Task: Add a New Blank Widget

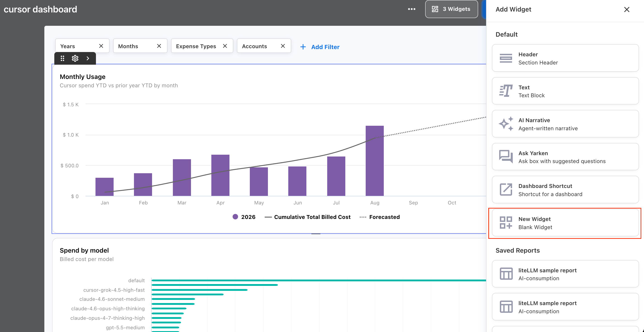Action: [x=565, y=223]
